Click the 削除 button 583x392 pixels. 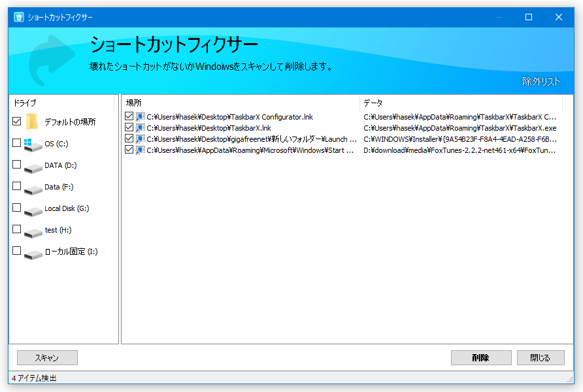pyautogui.click(x=481, y=357)
